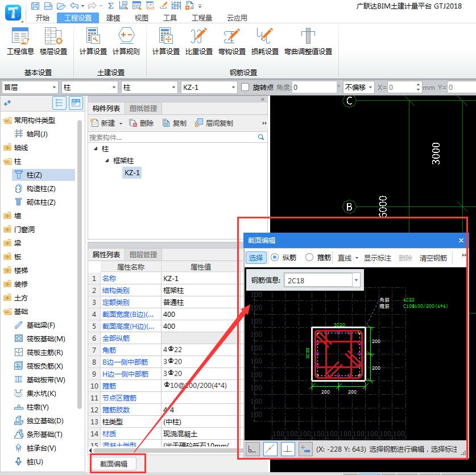Switch to 图纸管理 tab
476x475 pixels.
pyautogui.click(x=143, y=108)
